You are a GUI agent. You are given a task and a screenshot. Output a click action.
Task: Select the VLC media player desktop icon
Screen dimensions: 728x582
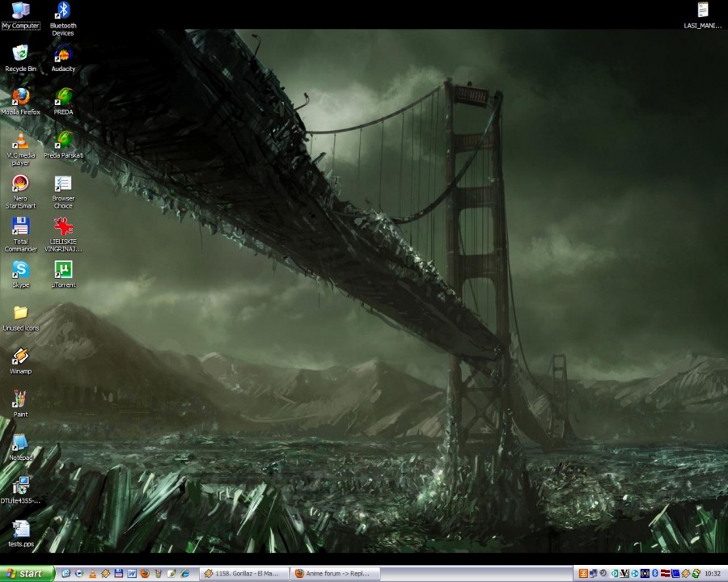click(x=20, y=148)
